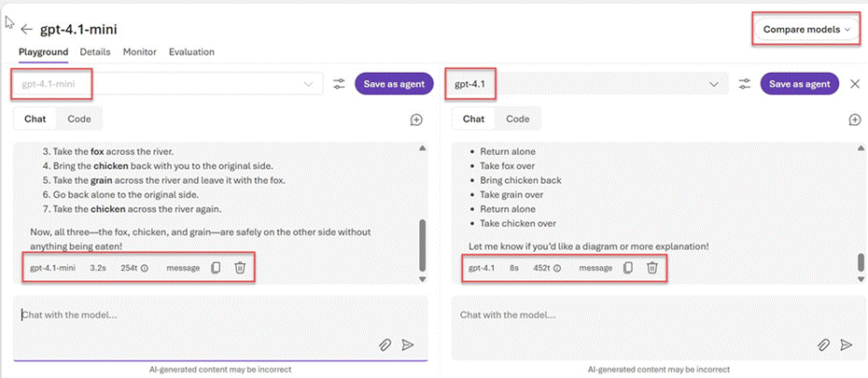Open settings sliders icon for gpt-4.1
Viewport: 868px width, 378px height.
point(745,84)
